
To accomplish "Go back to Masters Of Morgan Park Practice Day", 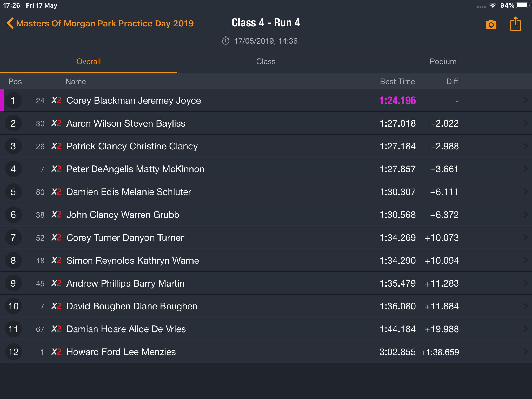I will 105,23.
